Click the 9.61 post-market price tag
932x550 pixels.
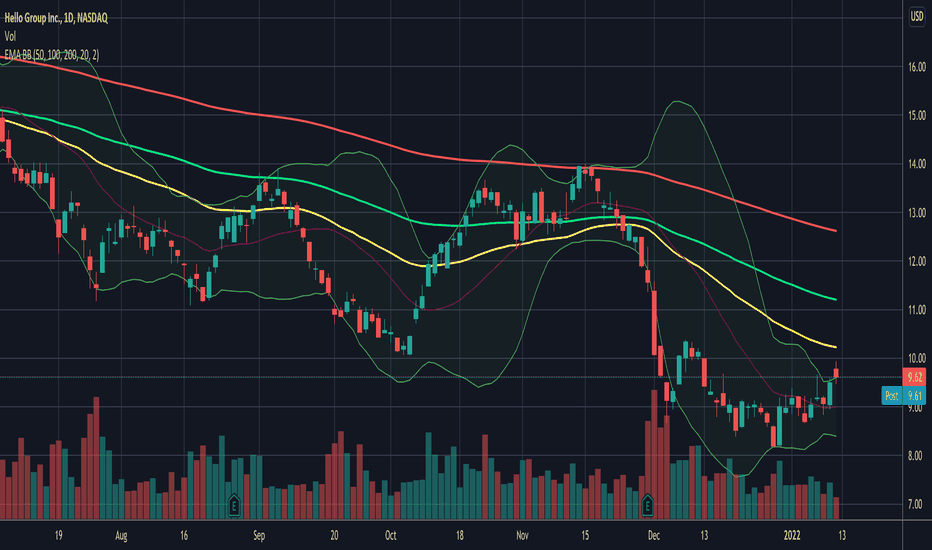pyautogui.click(x=915, y=395)
